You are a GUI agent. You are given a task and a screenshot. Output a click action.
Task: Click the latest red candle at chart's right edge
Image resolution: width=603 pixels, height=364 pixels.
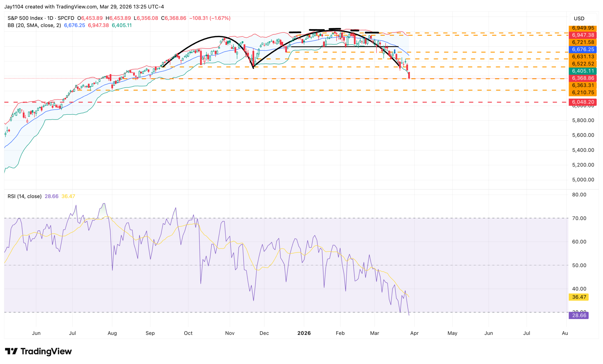point(409,75)
